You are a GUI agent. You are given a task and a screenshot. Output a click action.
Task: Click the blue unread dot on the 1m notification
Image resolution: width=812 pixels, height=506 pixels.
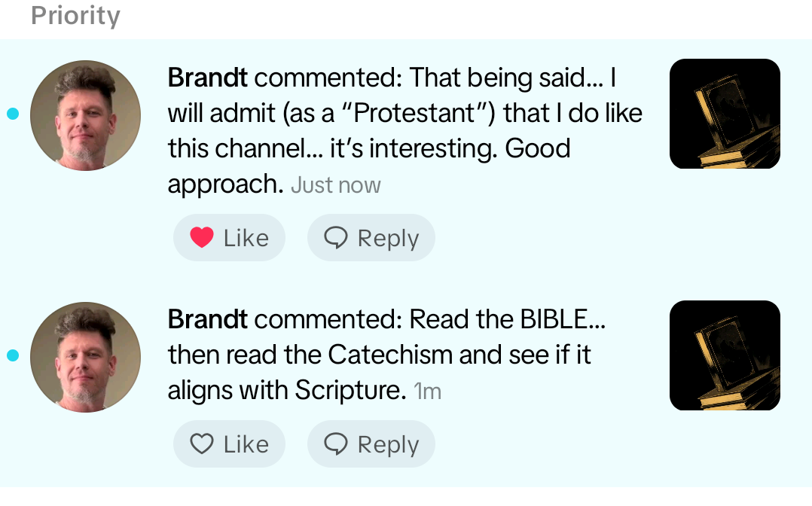coord(12,356)
